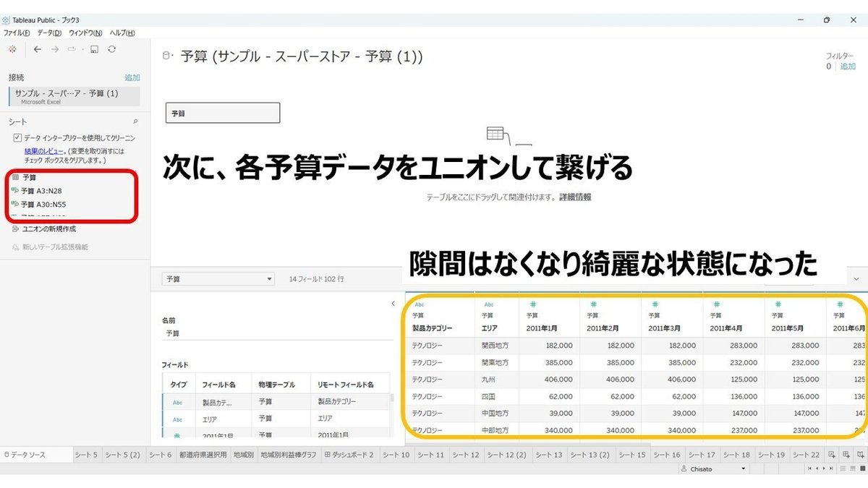Click the ユニオンの新規作成 union icon
The image size is (868, 488).
pos(15,228)
